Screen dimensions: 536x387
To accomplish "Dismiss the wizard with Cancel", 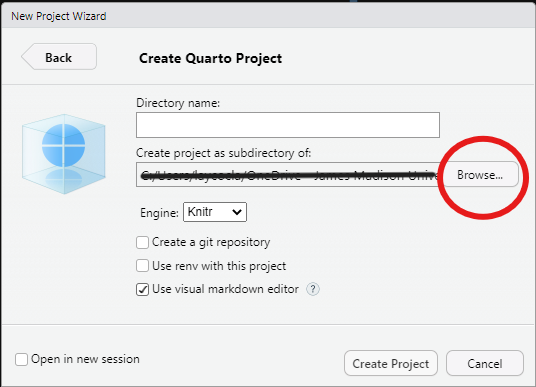I will point(485,363).
